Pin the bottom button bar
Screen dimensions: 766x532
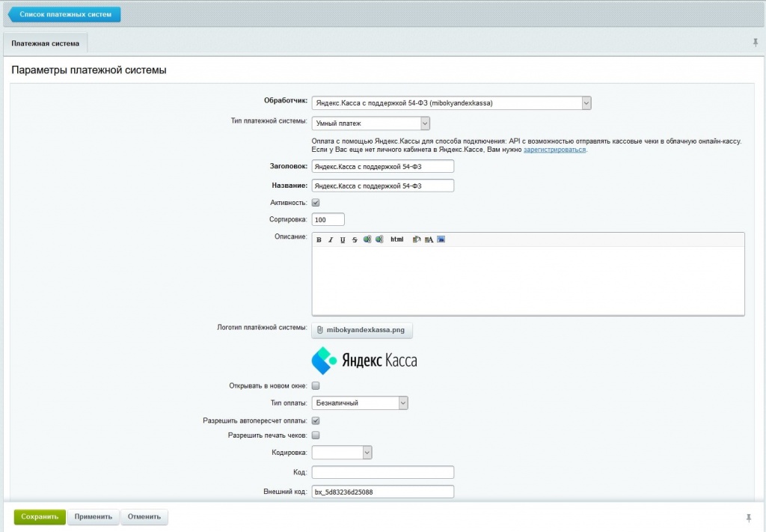point(748,518)
